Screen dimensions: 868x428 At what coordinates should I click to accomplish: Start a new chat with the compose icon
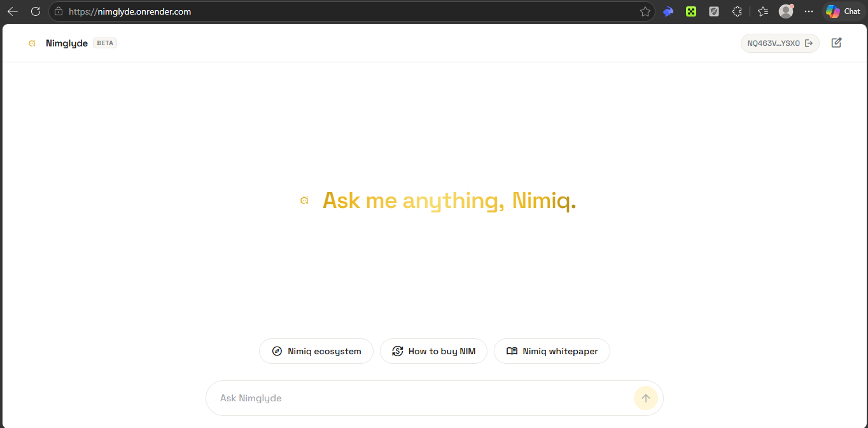click(837, 43)
